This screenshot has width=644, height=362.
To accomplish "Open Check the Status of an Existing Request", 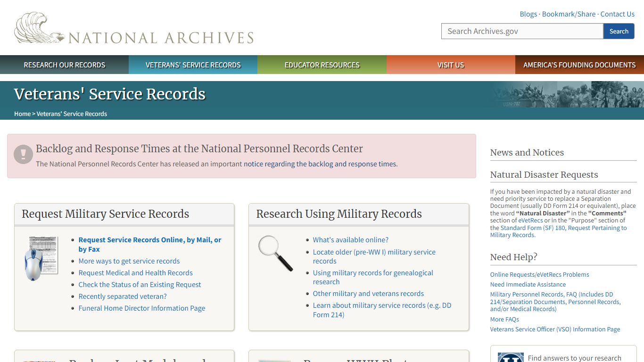I will click(140, 285).
